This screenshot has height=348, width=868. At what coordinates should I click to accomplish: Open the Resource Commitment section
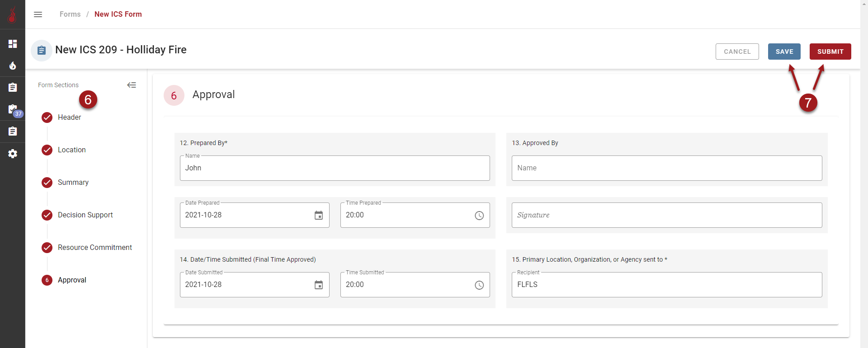point(94,248)
